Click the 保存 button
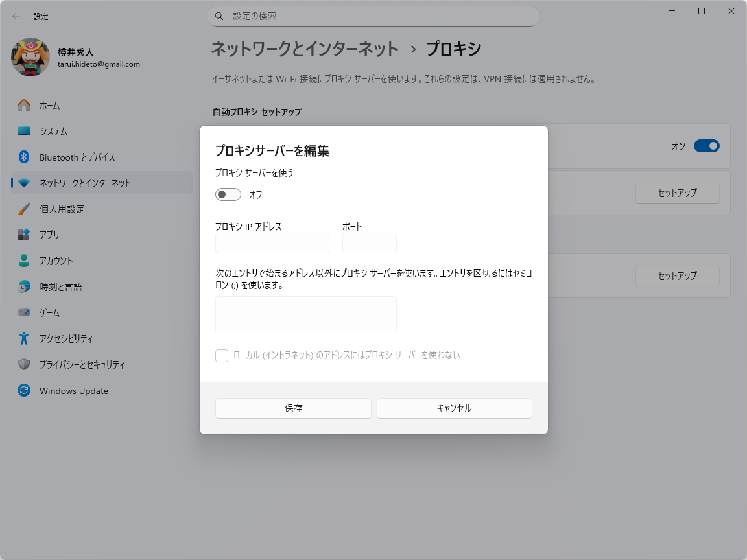The height and width of the screenshot is (560, 747). (293, 408)
